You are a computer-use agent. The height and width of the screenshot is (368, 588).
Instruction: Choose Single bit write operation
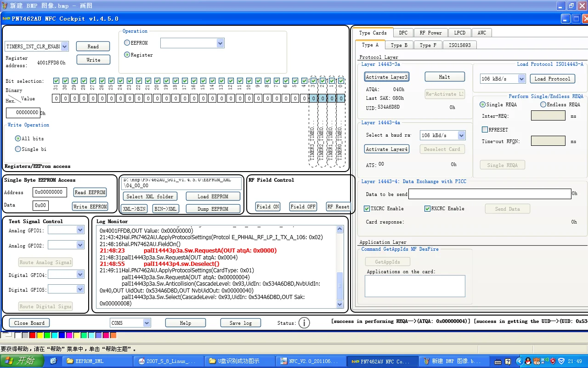point(18,149)
